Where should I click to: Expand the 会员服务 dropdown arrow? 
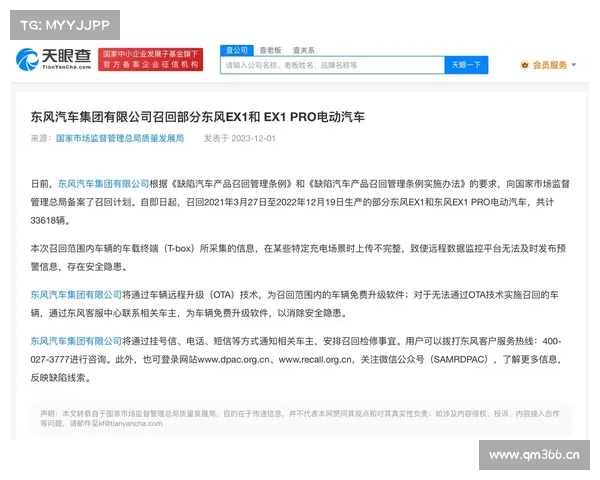(574, 65)
